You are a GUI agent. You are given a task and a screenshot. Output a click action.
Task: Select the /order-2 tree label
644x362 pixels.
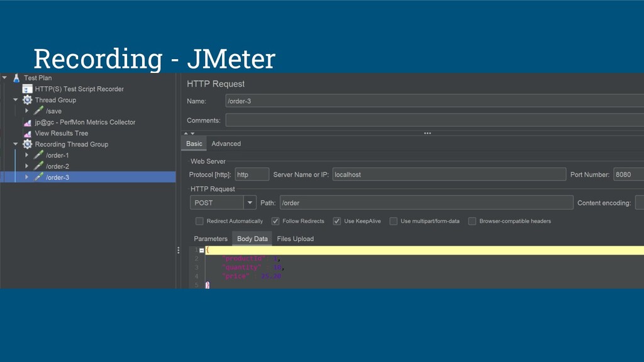pos(57,166)
